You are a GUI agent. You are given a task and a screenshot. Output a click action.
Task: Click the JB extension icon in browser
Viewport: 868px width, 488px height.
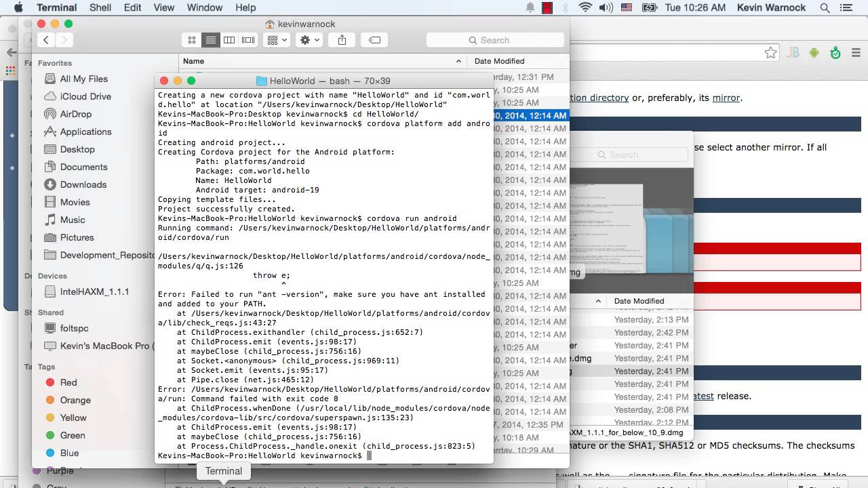(x=793, y=53)
